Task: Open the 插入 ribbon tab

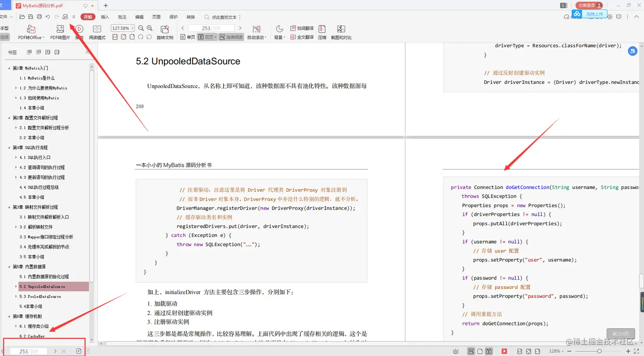Action: 105,17
